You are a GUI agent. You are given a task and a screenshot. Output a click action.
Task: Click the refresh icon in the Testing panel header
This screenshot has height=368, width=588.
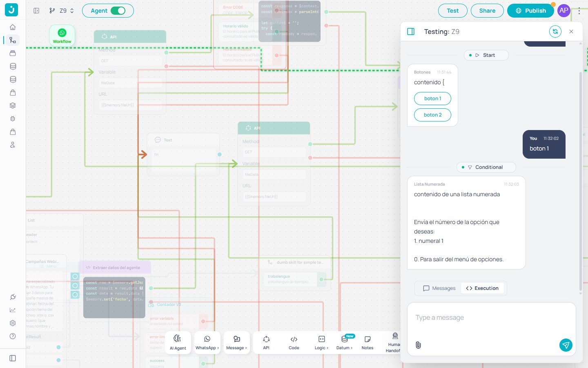(555, 31)
